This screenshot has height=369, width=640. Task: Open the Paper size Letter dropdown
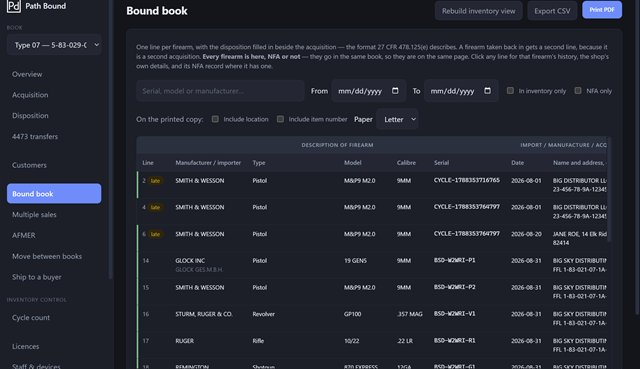coord(398,119)
